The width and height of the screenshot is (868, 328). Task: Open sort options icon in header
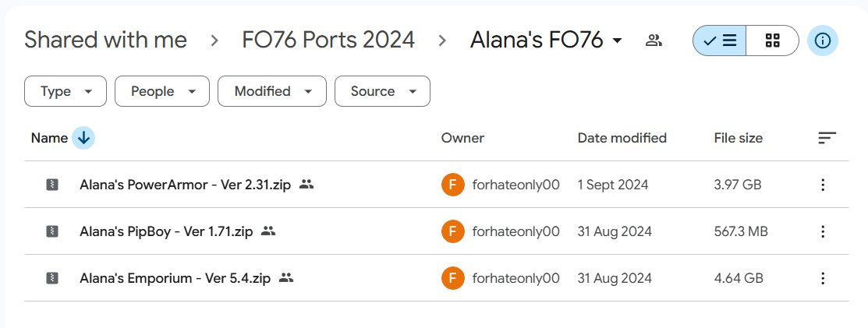click(x=827, y=138)
